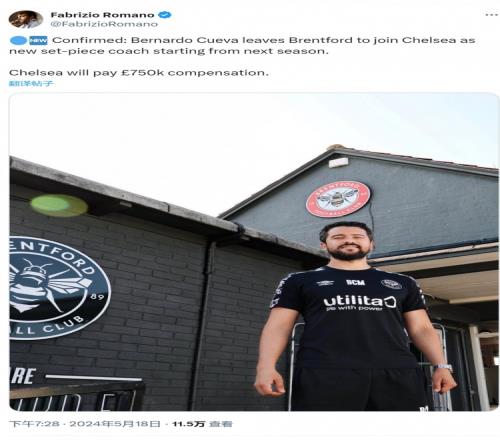Click the NEW emoji badge in tweet
Viewport: 500px width, 440px height.
pos(38,40)
